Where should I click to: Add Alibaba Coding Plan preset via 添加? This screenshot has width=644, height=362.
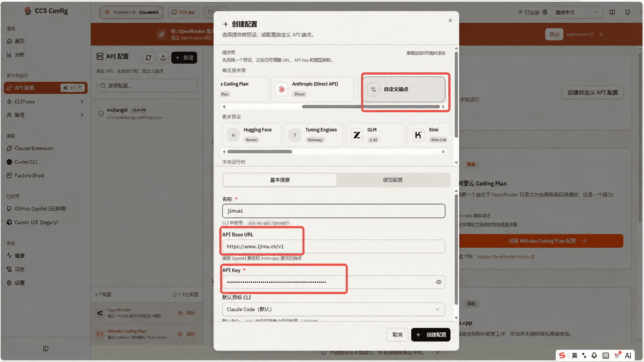[x=187, y=334]
